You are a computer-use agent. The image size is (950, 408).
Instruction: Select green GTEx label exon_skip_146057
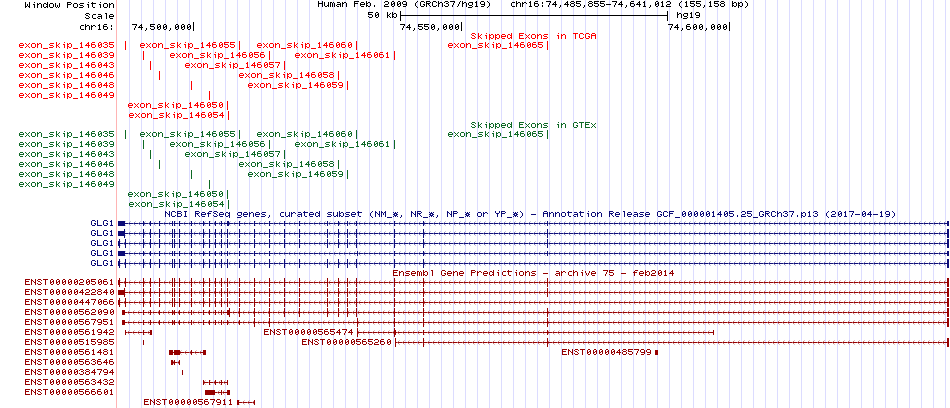[x=233, y=154]
